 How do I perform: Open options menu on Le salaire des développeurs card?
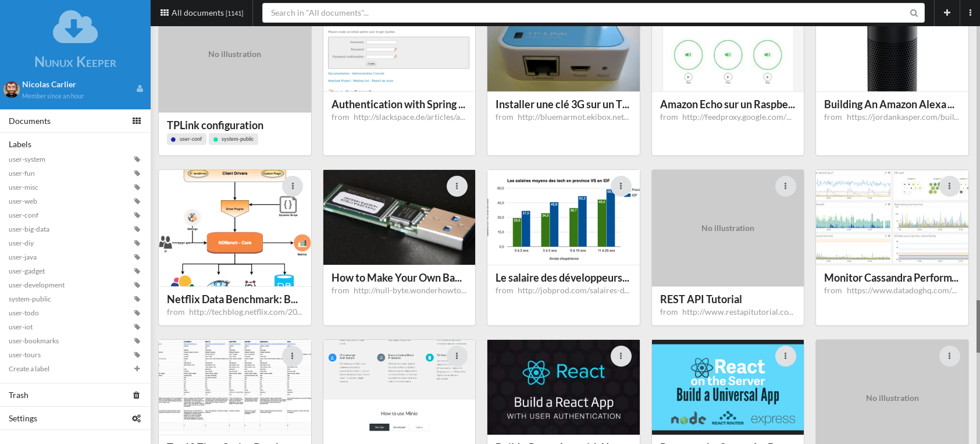[x=621, y=186]
